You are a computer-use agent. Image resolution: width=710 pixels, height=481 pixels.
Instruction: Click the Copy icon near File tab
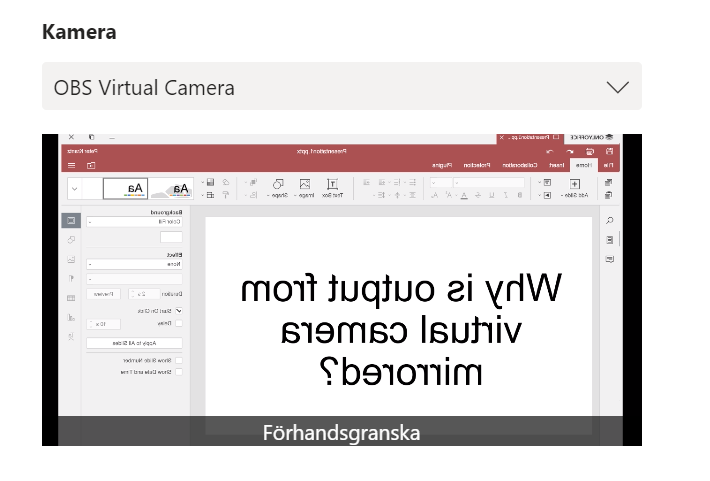609,182
